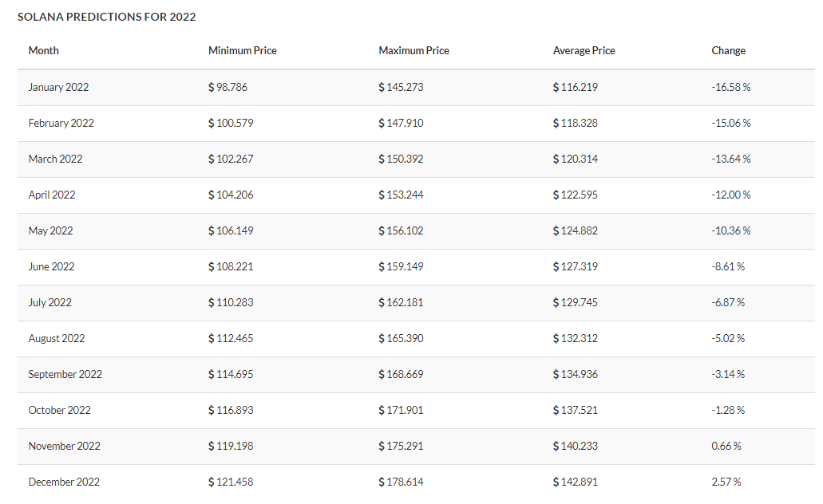This screenshot has height=504, width=823.
Task: Select the December 2022 row label
Action: point(64,482)
